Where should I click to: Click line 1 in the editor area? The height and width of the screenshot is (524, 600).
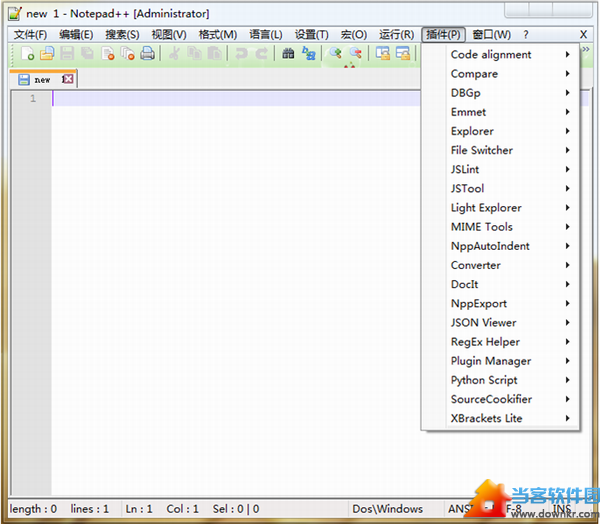coord(236,99)
